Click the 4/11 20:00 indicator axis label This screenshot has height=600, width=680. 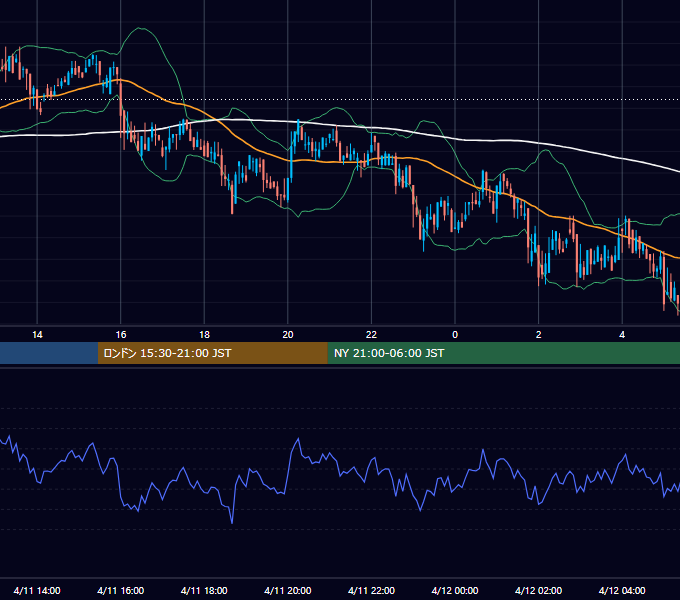tap(288, 590)
